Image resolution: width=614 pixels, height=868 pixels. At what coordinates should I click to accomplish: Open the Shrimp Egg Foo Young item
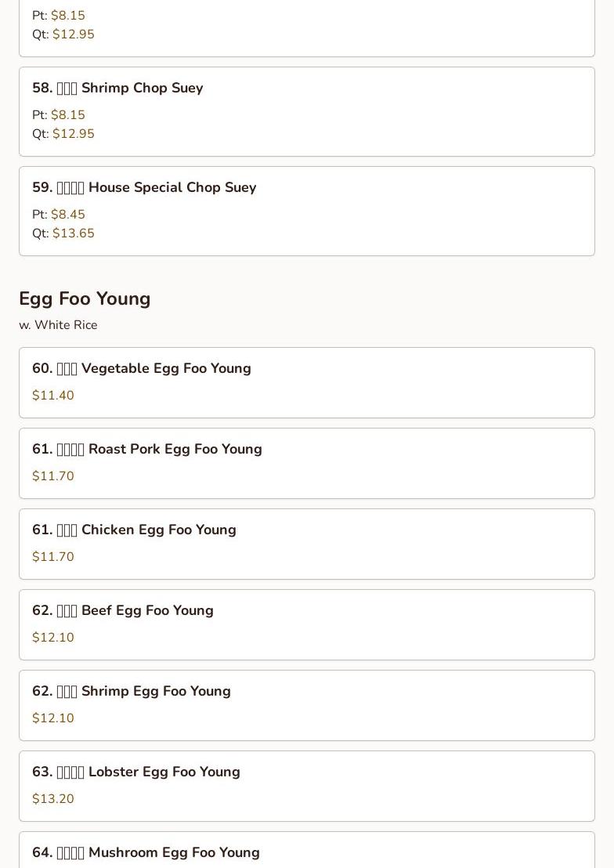point(132,691)
